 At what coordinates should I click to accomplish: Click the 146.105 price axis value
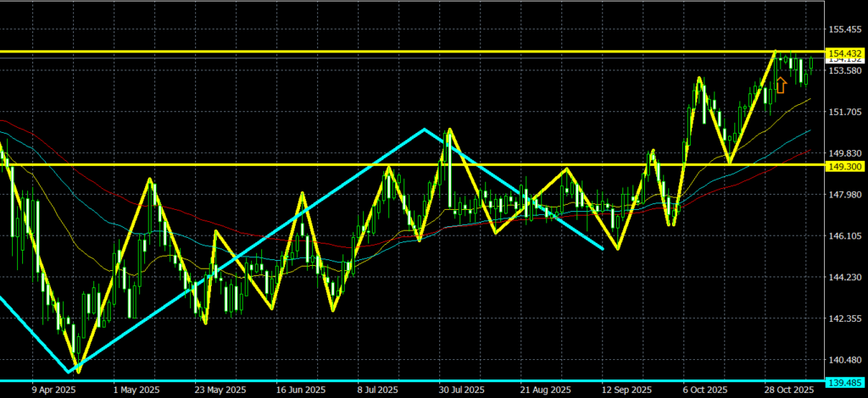click(846, 235)
